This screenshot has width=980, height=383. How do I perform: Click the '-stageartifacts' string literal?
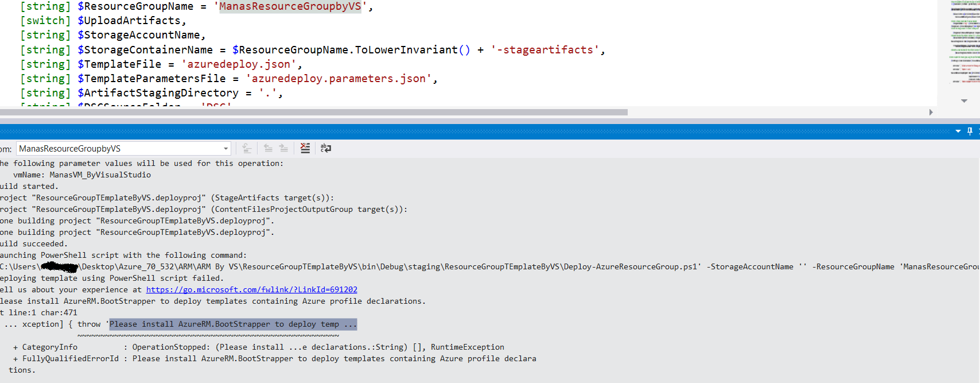click(545, 50)
